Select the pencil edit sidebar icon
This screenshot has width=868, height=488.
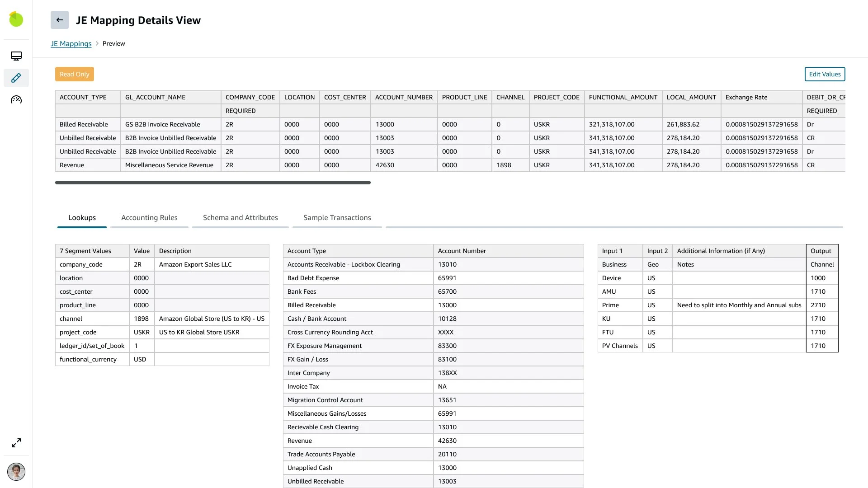point(16,78)
